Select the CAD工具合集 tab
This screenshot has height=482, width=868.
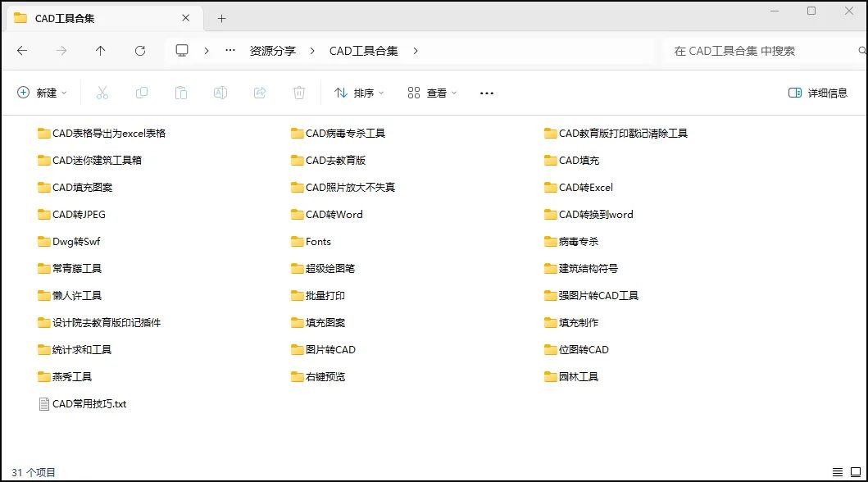tap(103, 18)
